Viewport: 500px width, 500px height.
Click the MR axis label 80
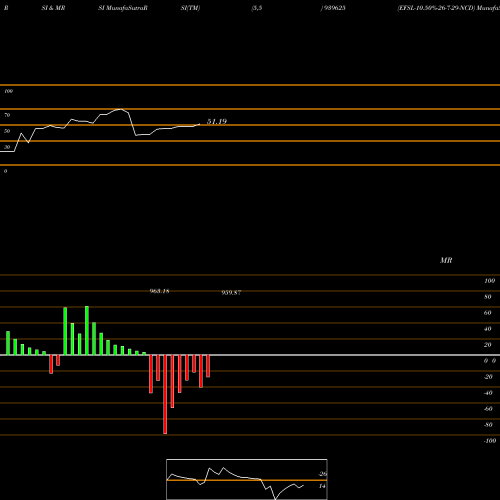pyautogui.click(x=488, y=297)
